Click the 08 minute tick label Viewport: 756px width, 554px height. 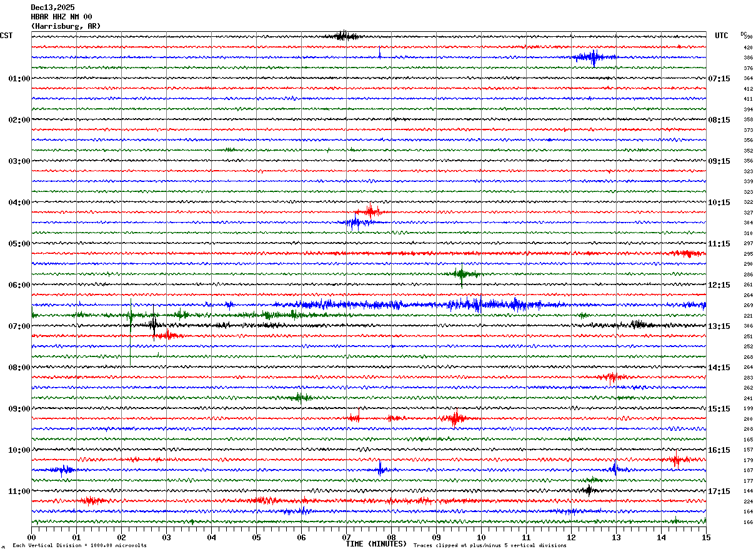click(391, 537)
